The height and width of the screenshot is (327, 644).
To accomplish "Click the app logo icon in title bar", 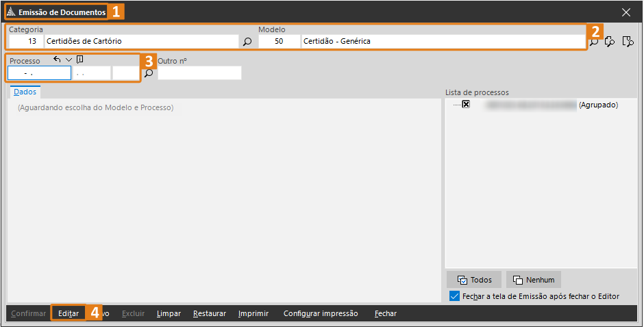I will pyautogui.click(x=12, y=12).
